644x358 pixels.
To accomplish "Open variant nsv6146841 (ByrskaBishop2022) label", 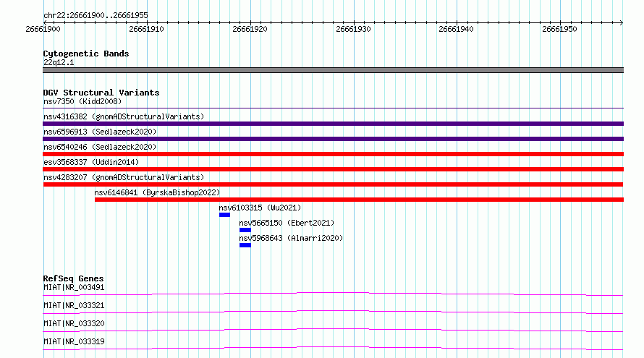I will pos(157,192).
